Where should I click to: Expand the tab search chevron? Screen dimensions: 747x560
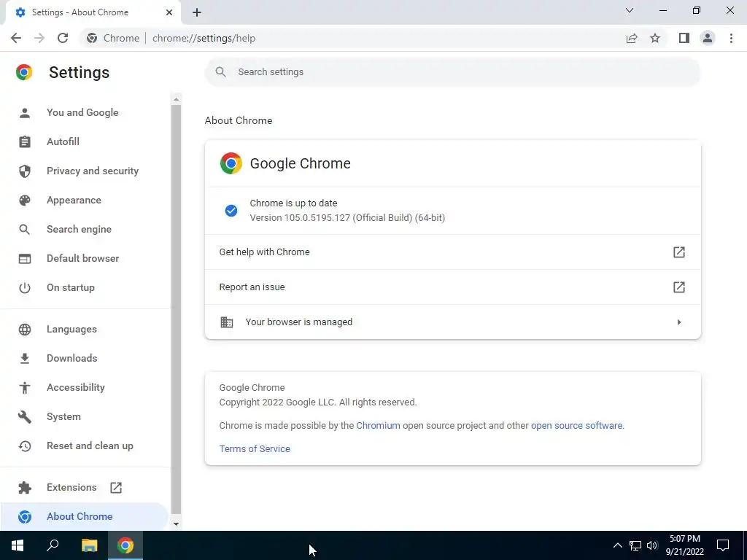point(630,10)
